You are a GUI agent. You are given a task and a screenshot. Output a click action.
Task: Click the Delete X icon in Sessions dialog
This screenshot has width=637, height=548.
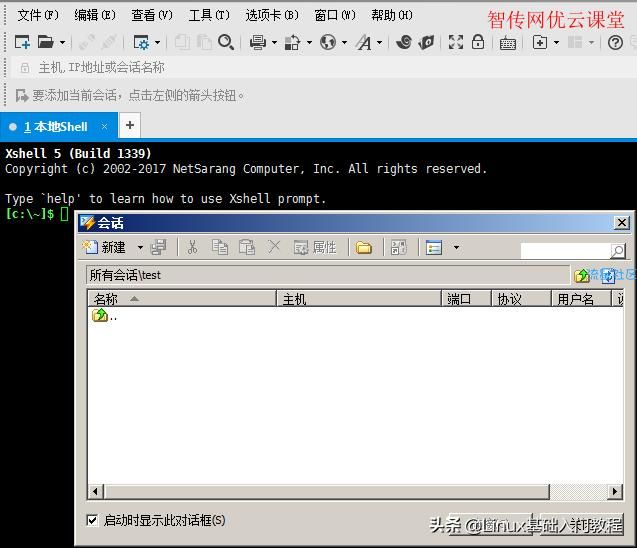click(274, 246)
